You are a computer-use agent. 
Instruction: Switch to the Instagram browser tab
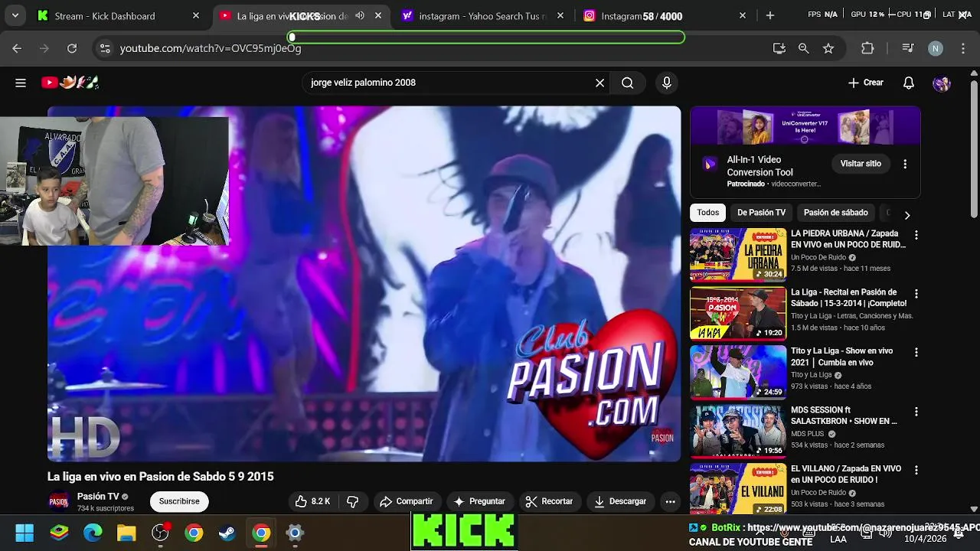(663, 15)
